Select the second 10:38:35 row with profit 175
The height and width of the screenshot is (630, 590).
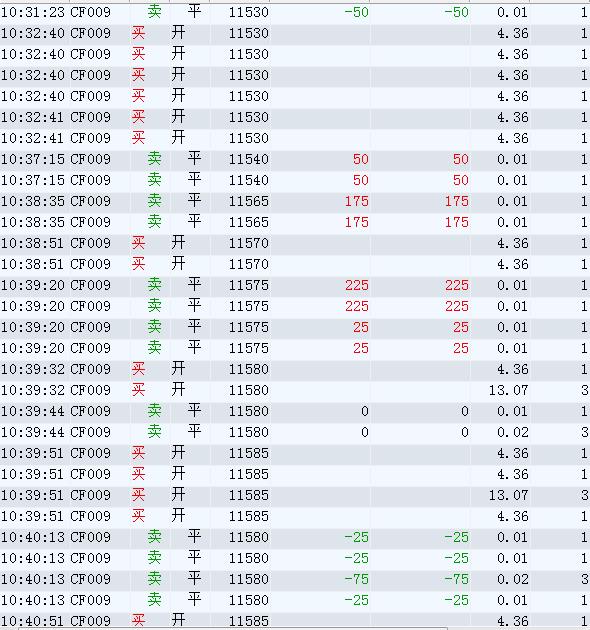pyautogui.click(x=295, y=222)
